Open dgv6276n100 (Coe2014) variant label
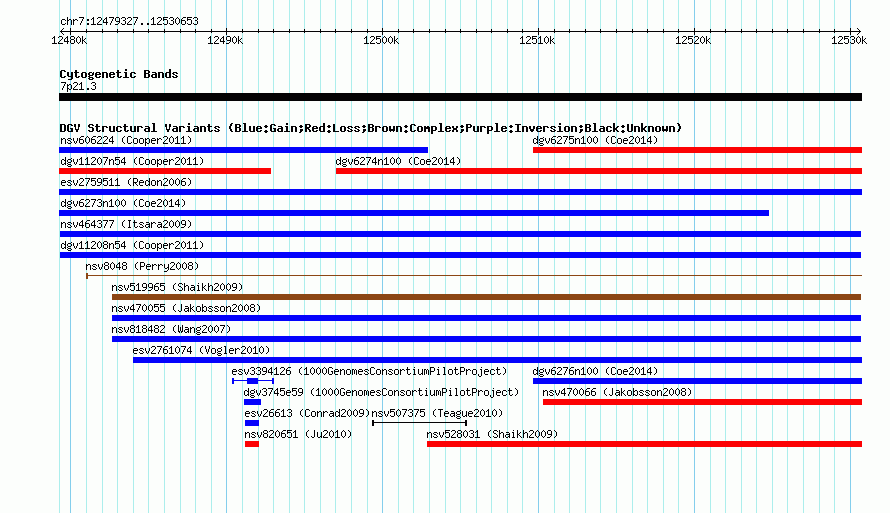 coord(595,371)
